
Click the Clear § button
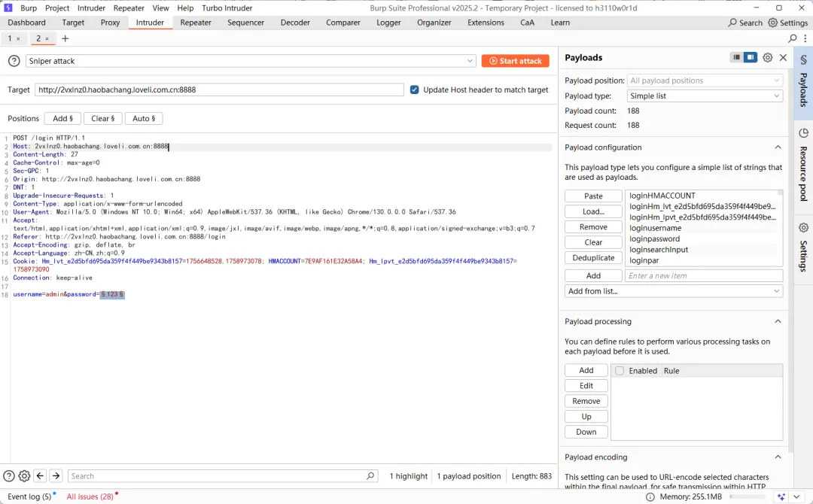[x=102, y=119]
